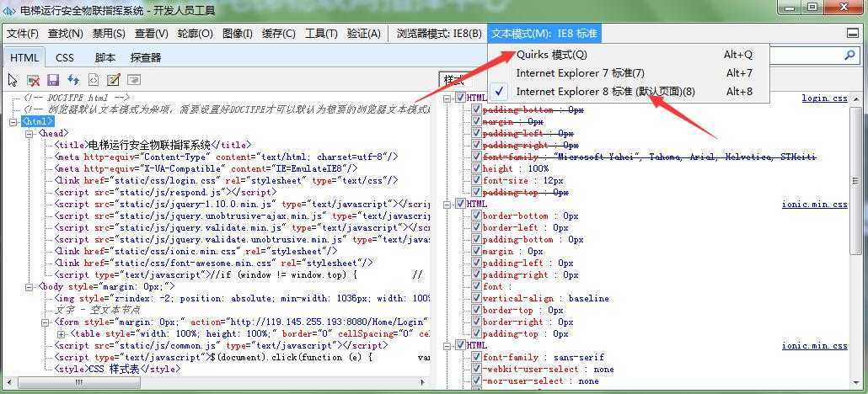Click the word wrap toolbar icon

point(133,80)
